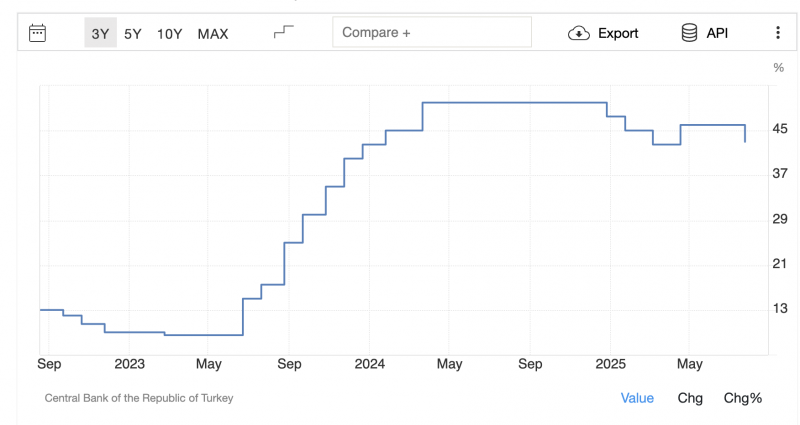Change chart type via step-line icon

(x=284, y=33)
